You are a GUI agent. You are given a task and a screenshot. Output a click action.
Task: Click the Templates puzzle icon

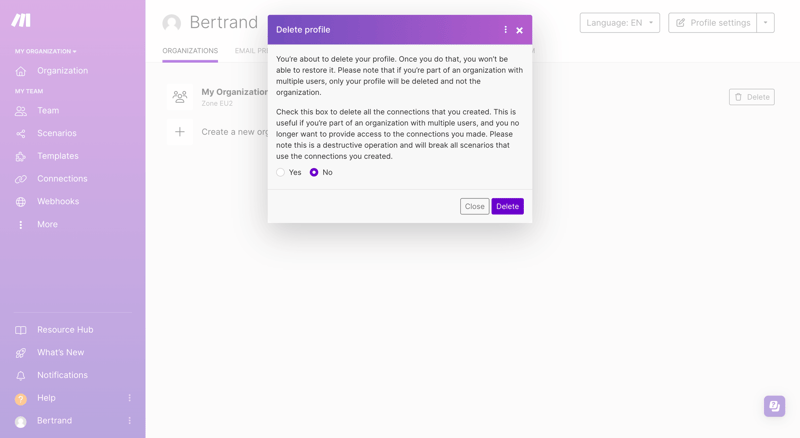point(20,156)
